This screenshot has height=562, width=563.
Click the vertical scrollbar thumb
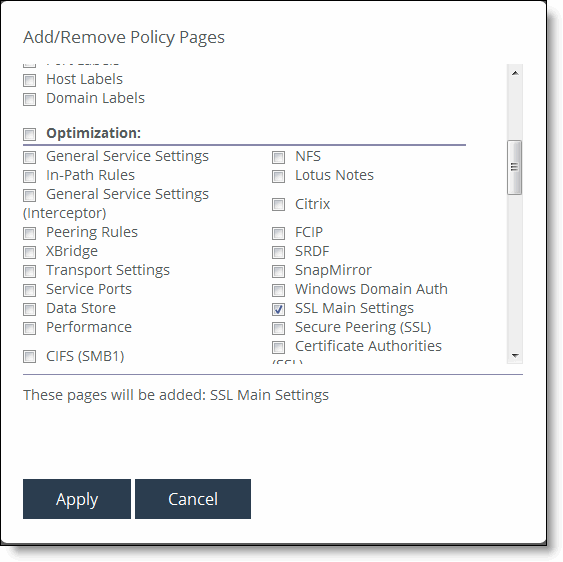(x=515, y=167)
